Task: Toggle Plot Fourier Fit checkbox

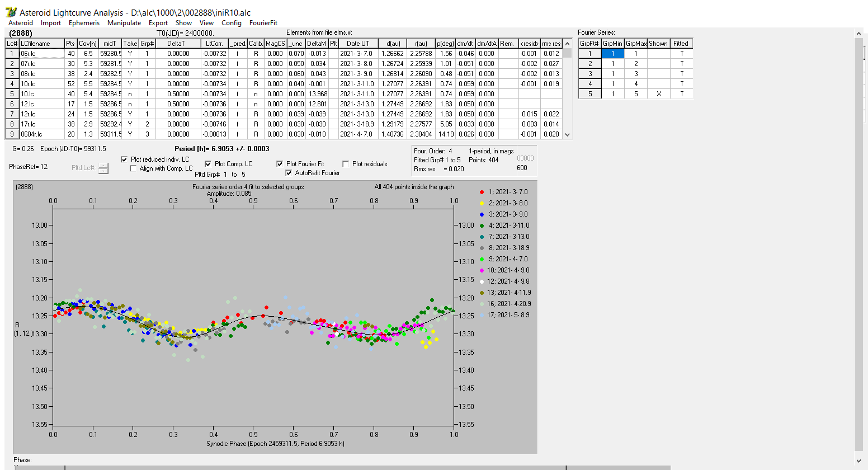Action: [280, 164]
